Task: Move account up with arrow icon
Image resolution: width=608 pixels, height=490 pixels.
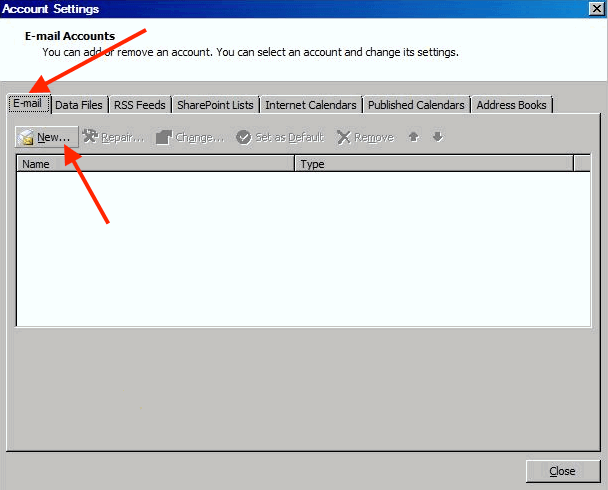Action: (414, 137)
